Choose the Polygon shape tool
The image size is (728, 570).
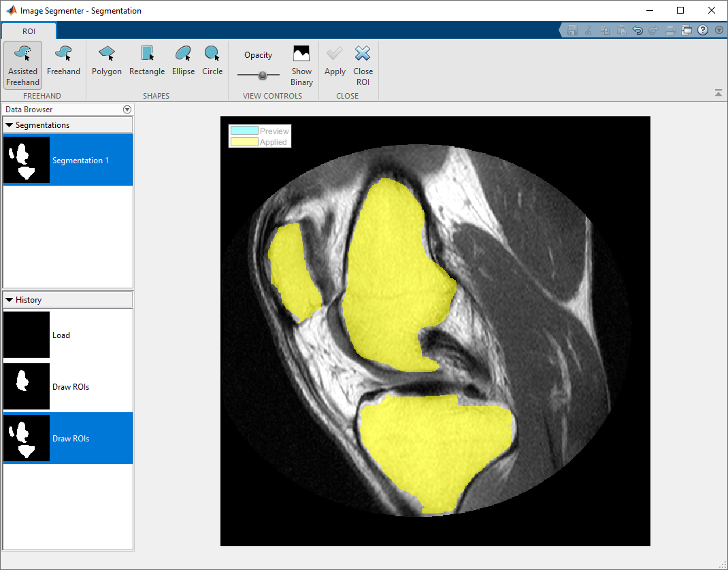(107, 61)
